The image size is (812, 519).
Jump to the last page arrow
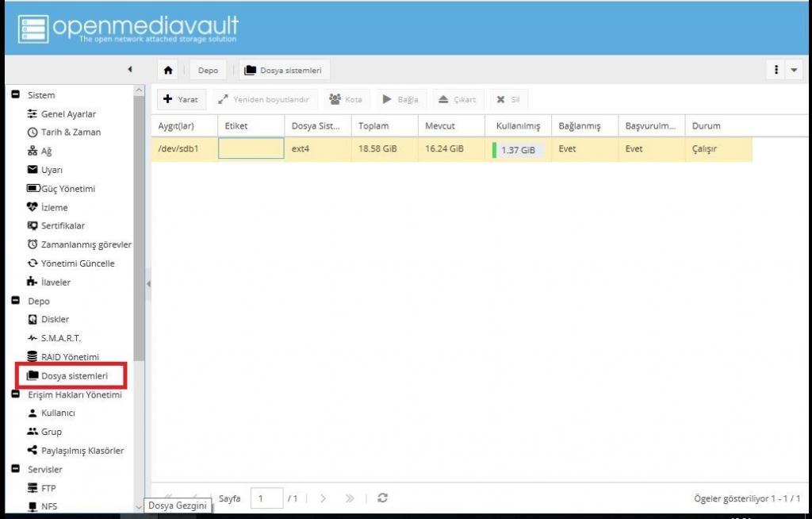pyautogui.click(x=350, y=498)
